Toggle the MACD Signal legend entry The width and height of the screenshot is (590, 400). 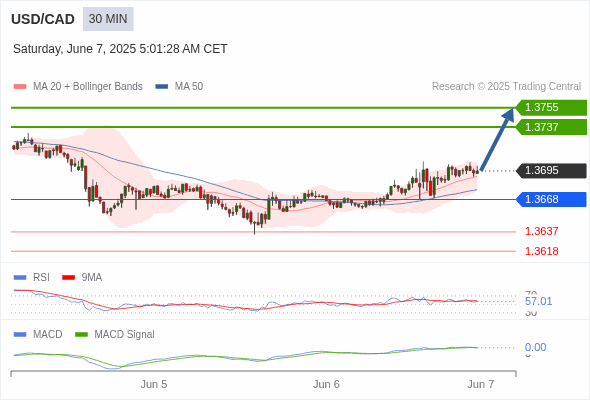115,334
